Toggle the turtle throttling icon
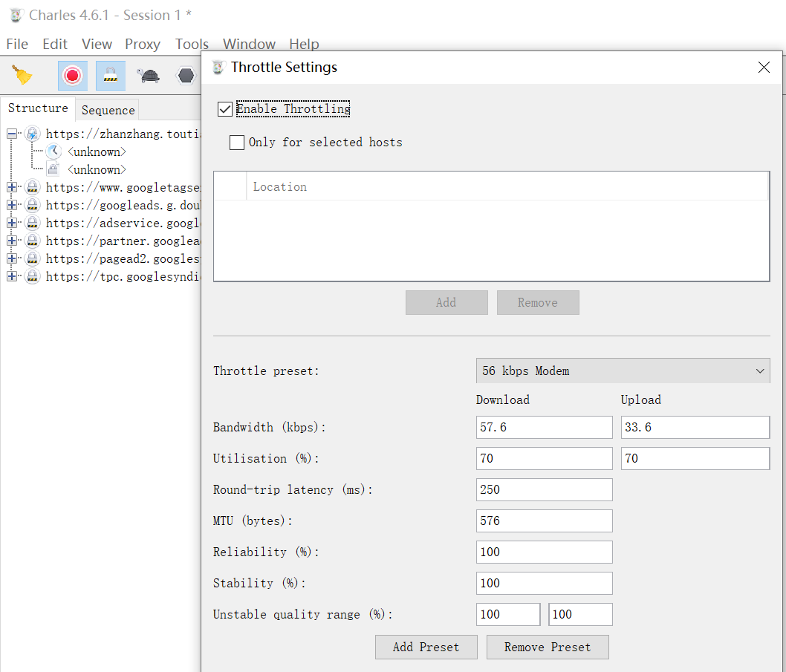 pyautogui.click(x=149, y=76)
